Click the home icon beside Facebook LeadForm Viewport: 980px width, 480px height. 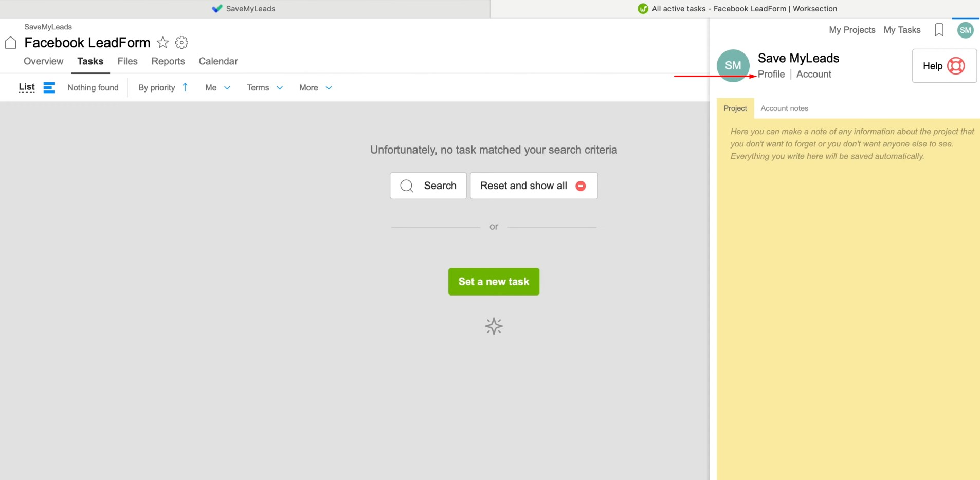point(11,43)
